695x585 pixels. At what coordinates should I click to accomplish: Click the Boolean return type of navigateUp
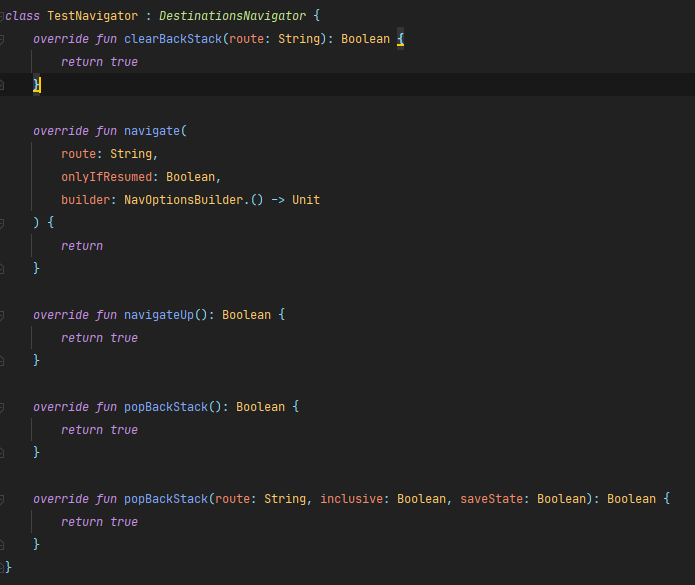pos(246,315)
